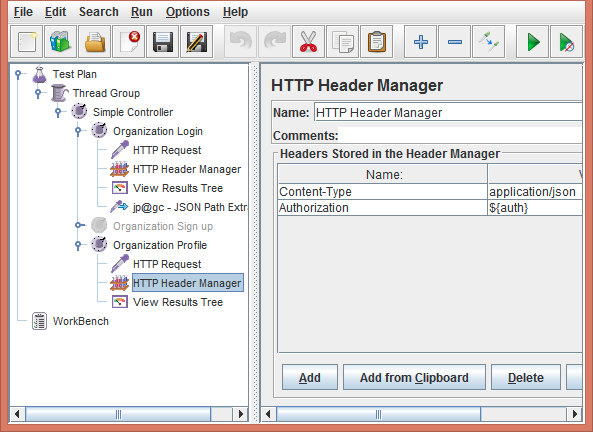Click the JSON Path Extractor icon

click(120, 207)
